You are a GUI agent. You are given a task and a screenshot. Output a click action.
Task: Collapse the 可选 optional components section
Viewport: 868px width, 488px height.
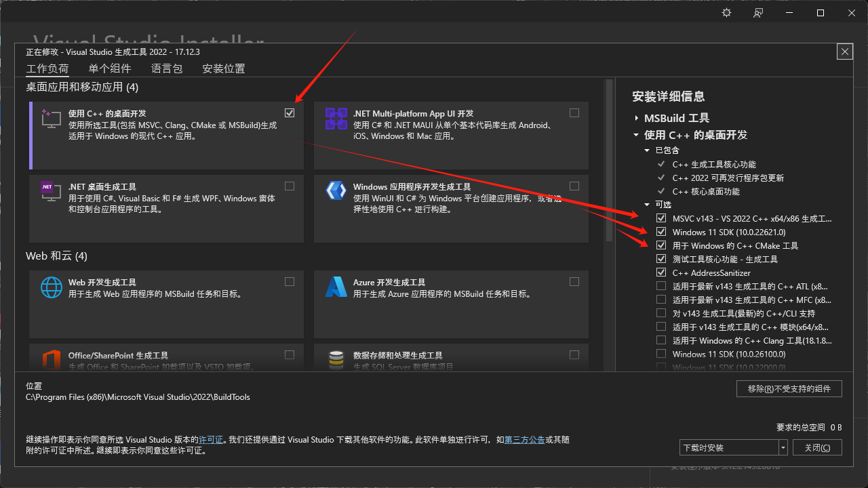[648, 205]
